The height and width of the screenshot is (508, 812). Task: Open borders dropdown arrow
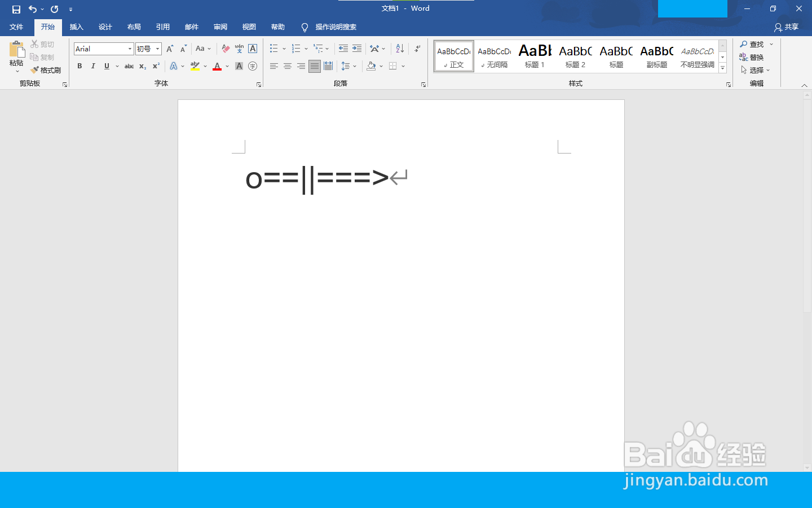[403, 67]
